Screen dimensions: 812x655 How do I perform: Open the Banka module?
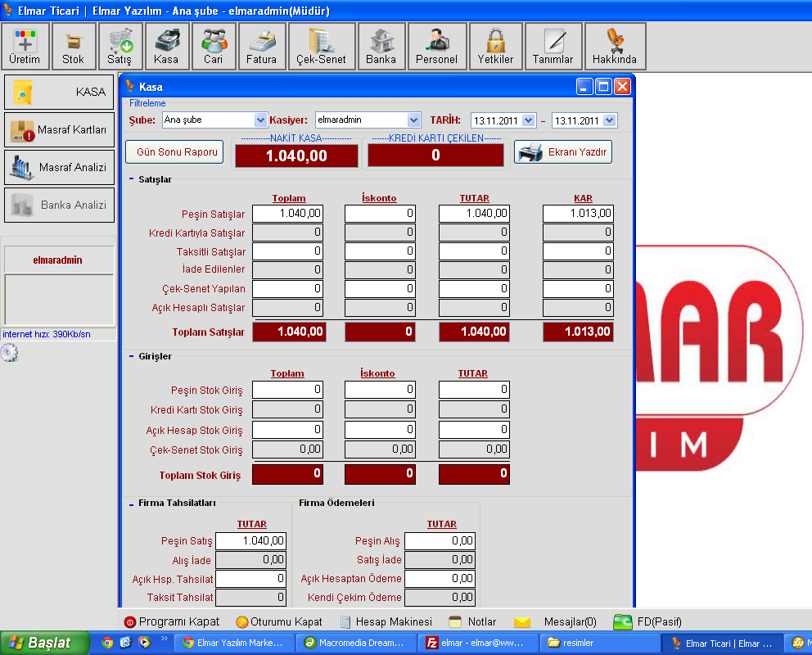381,46
